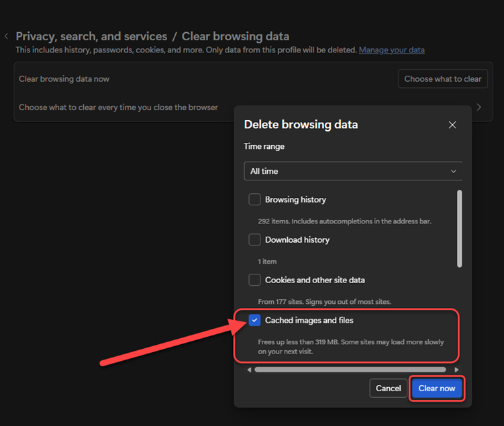The width and height of the screenshot is (504, 426).
Task: Click the horizontal scrollbar left arrow
Action: click(x=250, y=370)
